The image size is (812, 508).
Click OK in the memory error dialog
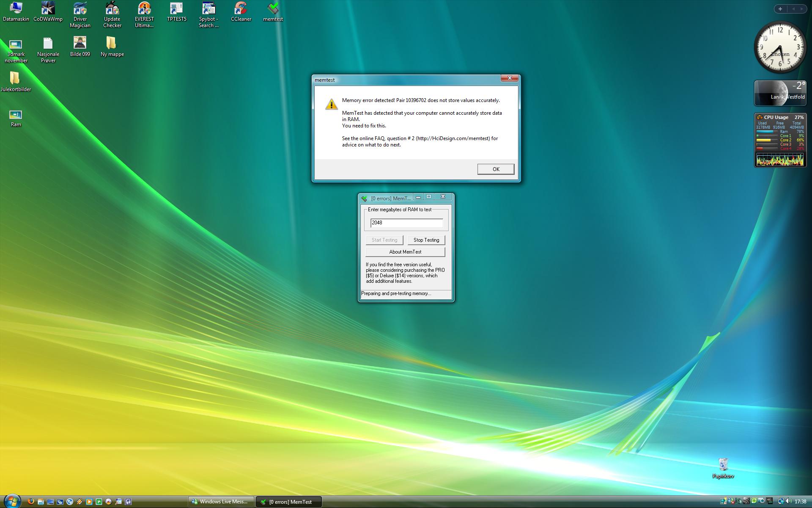(496, 169)
